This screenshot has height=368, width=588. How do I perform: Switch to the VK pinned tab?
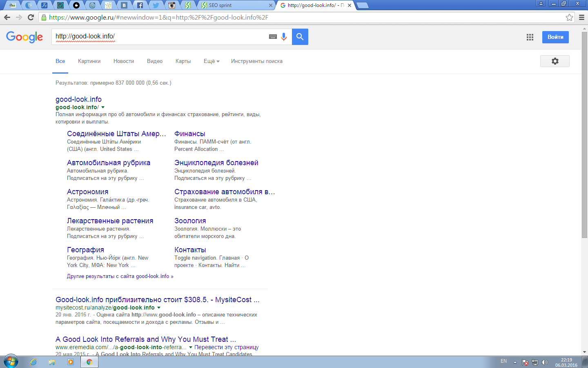coord(124,5)
